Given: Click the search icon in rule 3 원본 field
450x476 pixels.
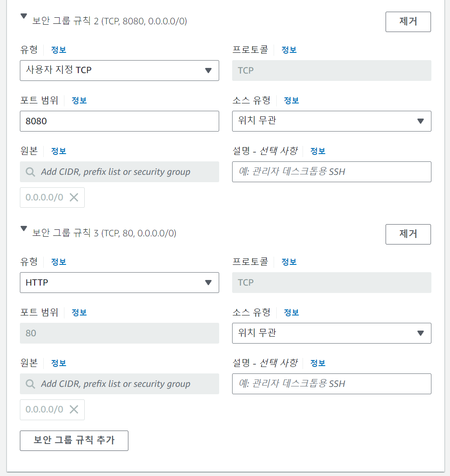Looking at the screenshot, I should point(30,384).
